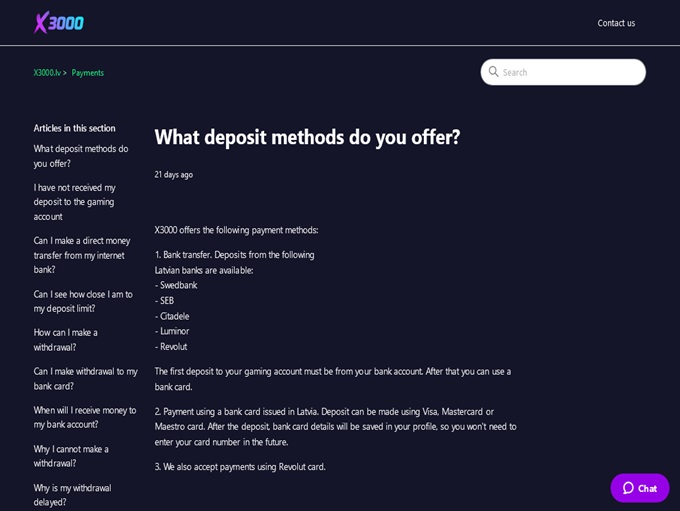The image size is (680, 511).
Task: Open withdrawal to bank card article
Action: (x=85, y=378)
